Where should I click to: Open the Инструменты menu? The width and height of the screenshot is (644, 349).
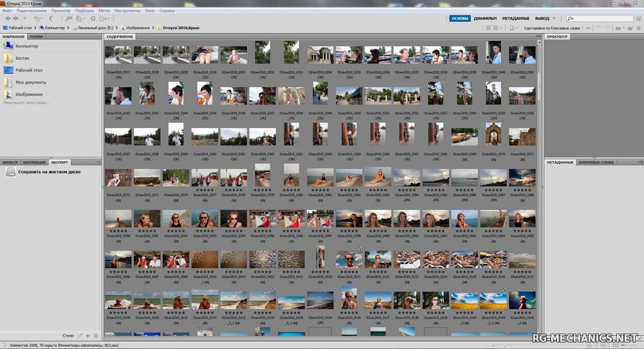tap(127, 11)
